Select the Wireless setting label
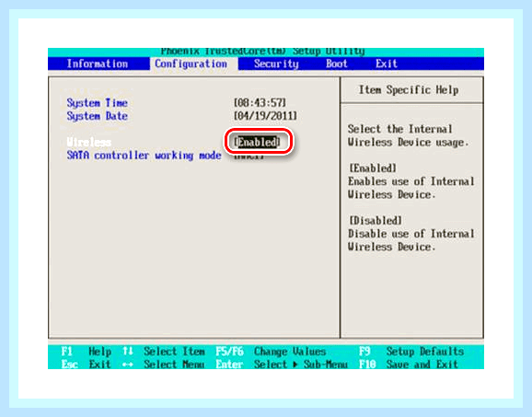Screen dimensions: 532x417 pos(89,142)
